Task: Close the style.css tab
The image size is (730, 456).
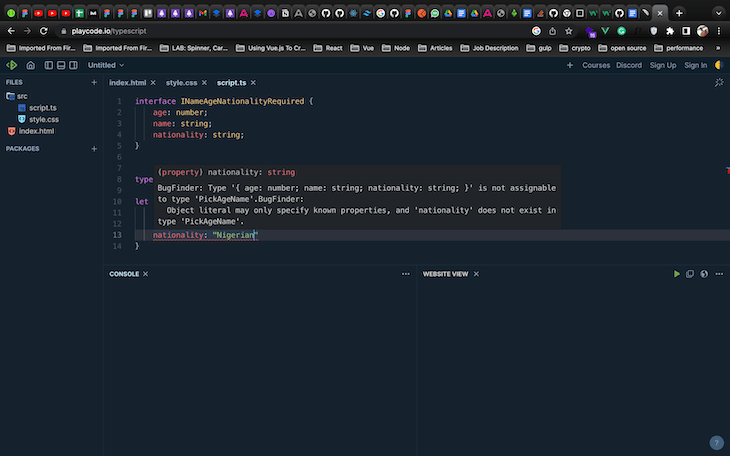Action: coord(204,82)
